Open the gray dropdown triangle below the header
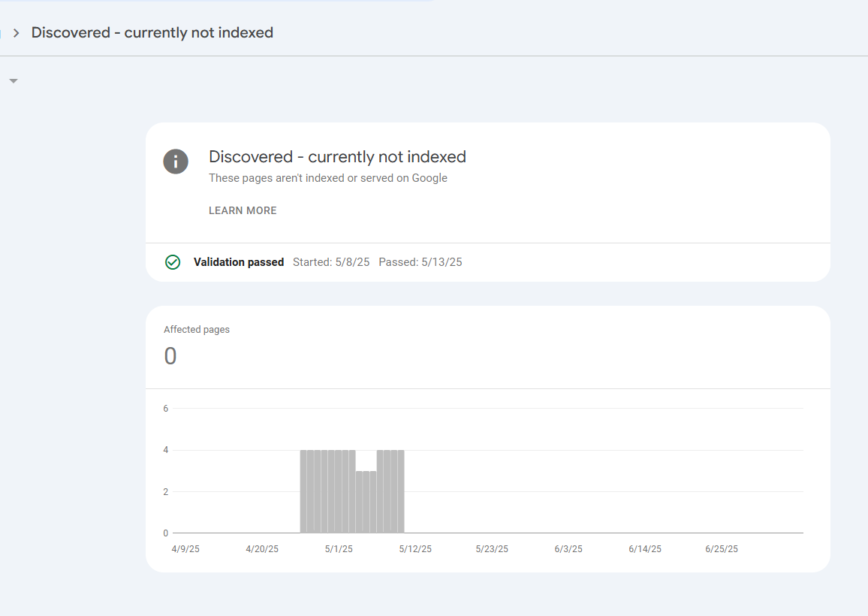 [x=12, y=80]
